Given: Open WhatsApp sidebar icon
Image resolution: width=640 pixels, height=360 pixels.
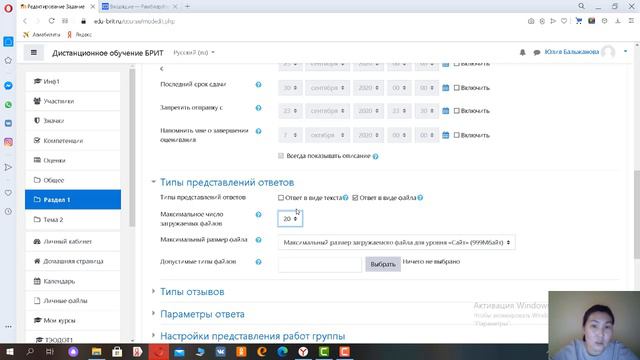Looking at the screenshot, I should pyautogui.click(x=8, y=105).
